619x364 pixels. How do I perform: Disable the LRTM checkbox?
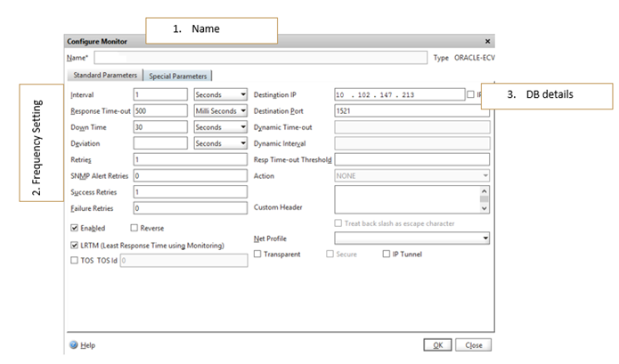click(75, 245)
